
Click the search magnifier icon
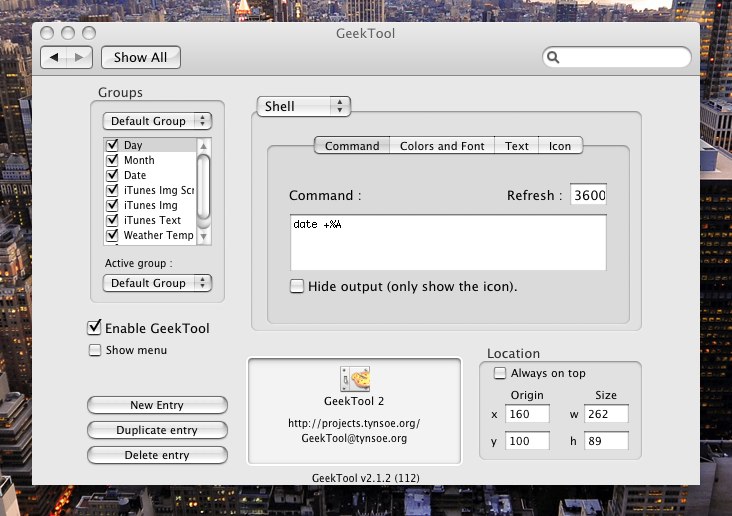(554, 58)
